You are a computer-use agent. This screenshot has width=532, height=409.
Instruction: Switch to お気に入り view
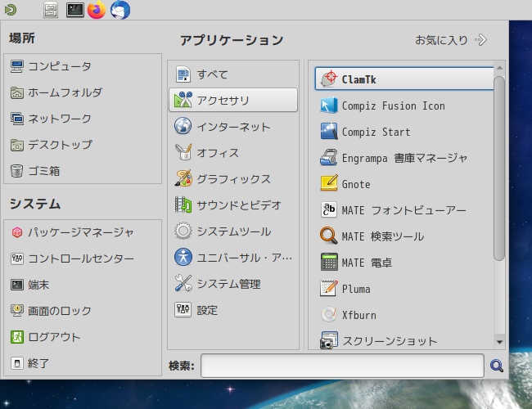point(451,40)
